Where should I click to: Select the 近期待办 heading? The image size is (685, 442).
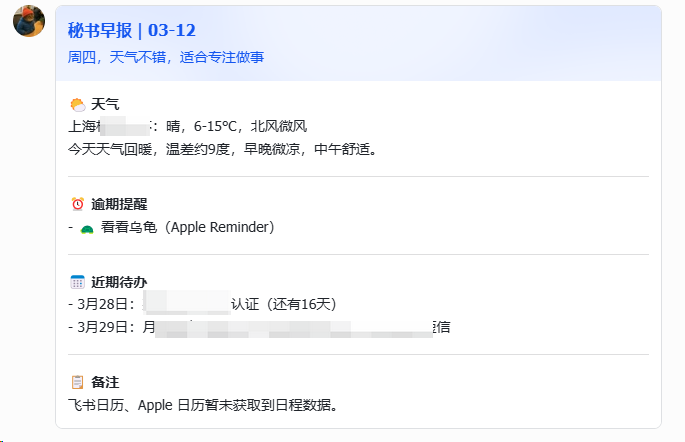point(118,282)
